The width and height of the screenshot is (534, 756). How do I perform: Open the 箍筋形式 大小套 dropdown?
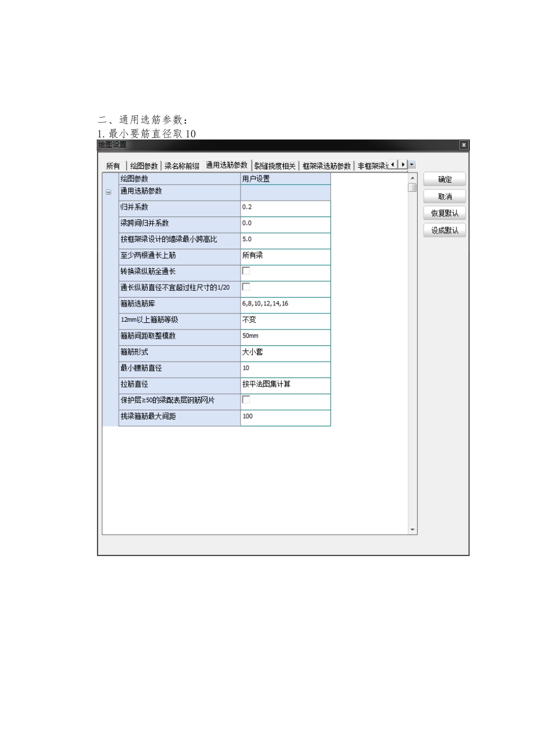(x=286, y=353)
